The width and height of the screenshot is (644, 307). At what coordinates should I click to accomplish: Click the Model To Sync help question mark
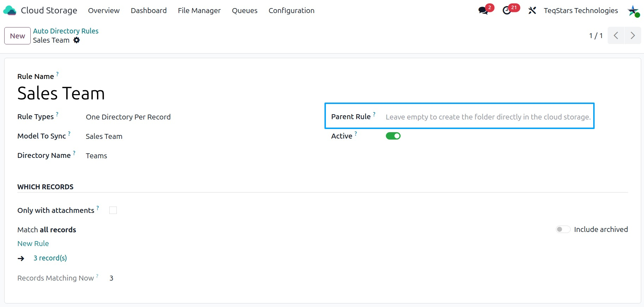[x=69, y=133]
